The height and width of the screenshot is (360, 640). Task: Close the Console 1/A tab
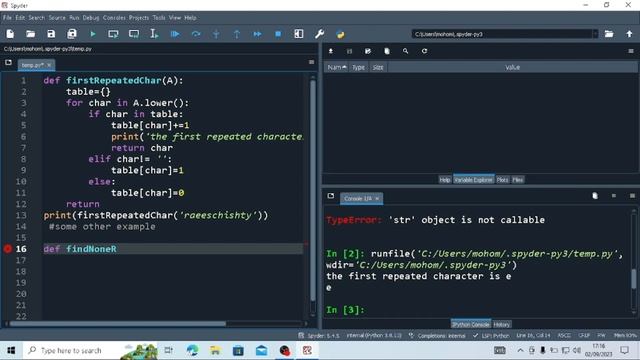click(377, 198)
